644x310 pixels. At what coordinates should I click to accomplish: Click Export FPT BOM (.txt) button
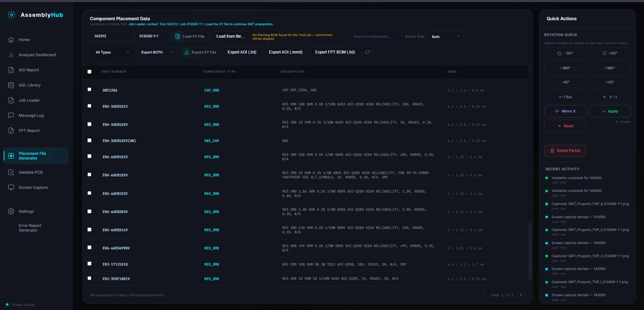[x=335, y=52]
